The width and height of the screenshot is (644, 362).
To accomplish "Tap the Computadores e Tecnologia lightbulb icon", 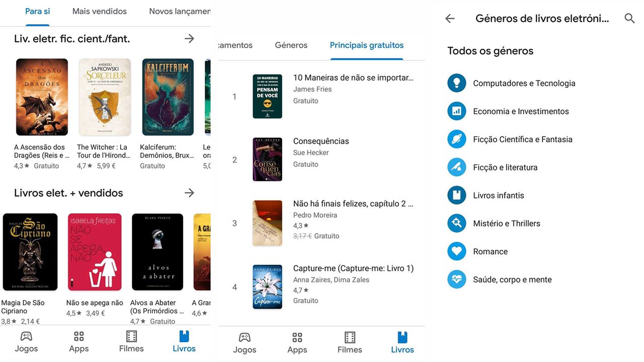I will click(x=457, y=83).
